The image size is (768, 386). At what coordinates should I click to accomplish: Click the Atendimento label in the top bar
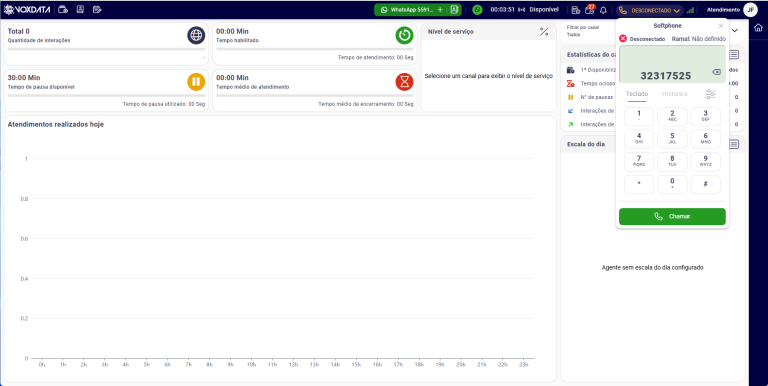click(x=723, y=9)
